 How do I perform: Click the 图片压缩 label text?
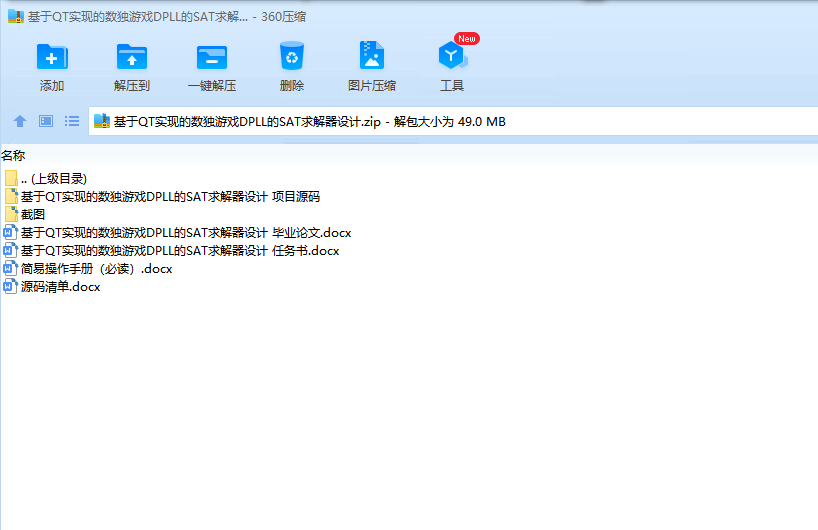tap(372, 86)
